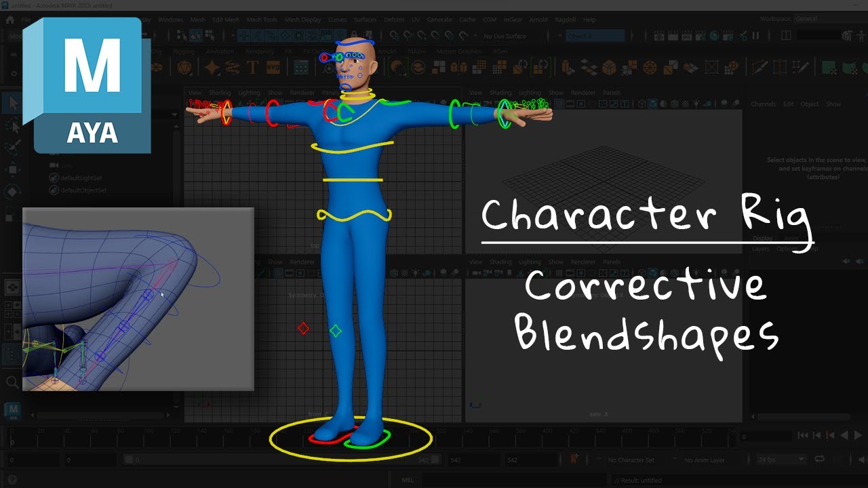Toggle Snap to Curves magnet icon
Viewport: 868px width, 488px height.
(x=410, y=36)
